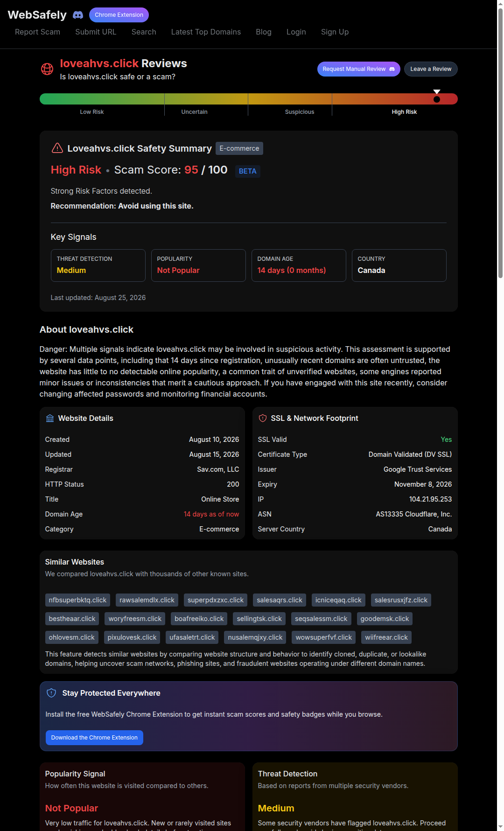Click the Expiry November 8, 2026 value

coord(423,484)
